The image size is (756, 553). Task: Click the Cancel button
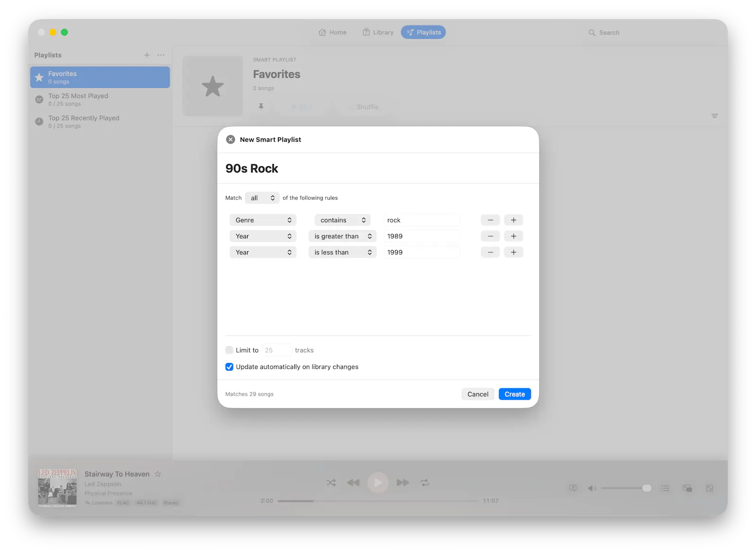tap(478, 394)
